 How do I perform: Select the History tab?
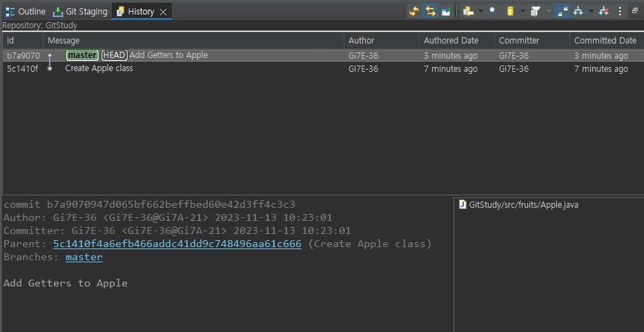(x=135, y=12)
